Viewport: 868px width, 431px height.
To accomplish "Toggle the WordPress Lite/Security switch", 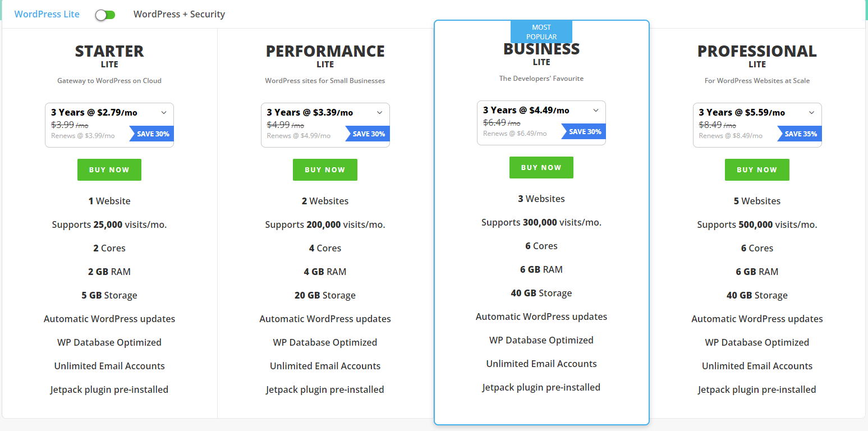I will [x=105, y=15].
